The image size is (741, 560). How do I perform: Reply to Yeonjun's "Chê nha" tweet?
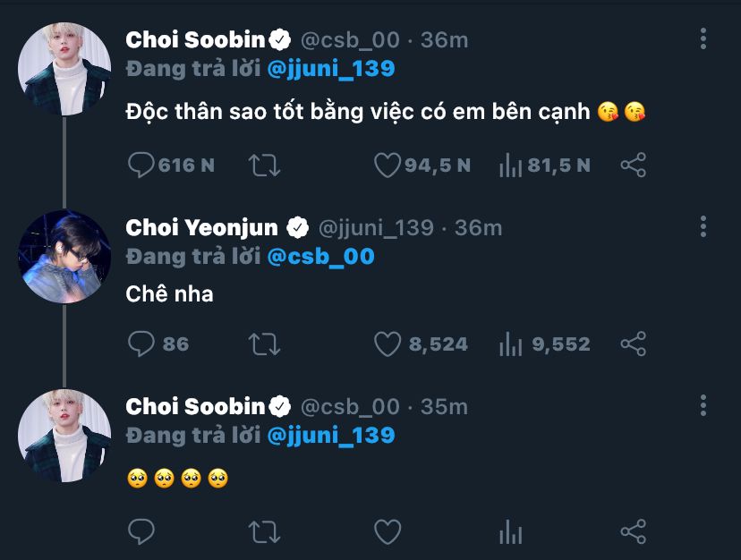point(142,344)
